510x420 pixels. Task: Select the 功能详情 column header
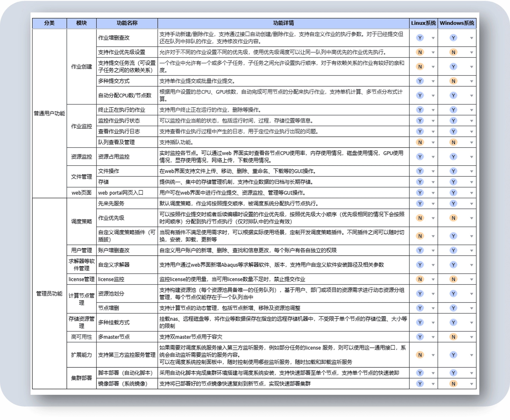pos(283,23)
